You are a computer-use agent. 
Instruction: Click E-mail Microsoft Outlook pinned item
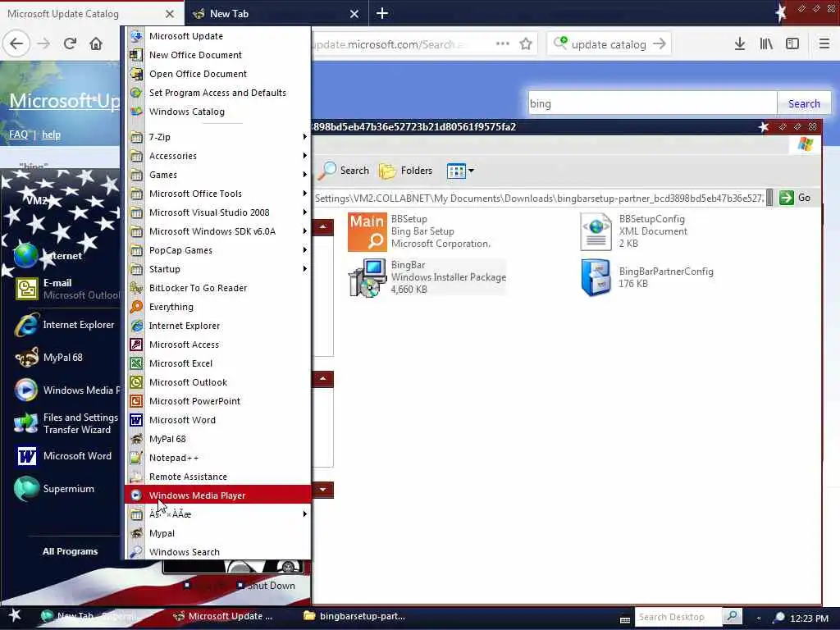(x=67, y=289)
